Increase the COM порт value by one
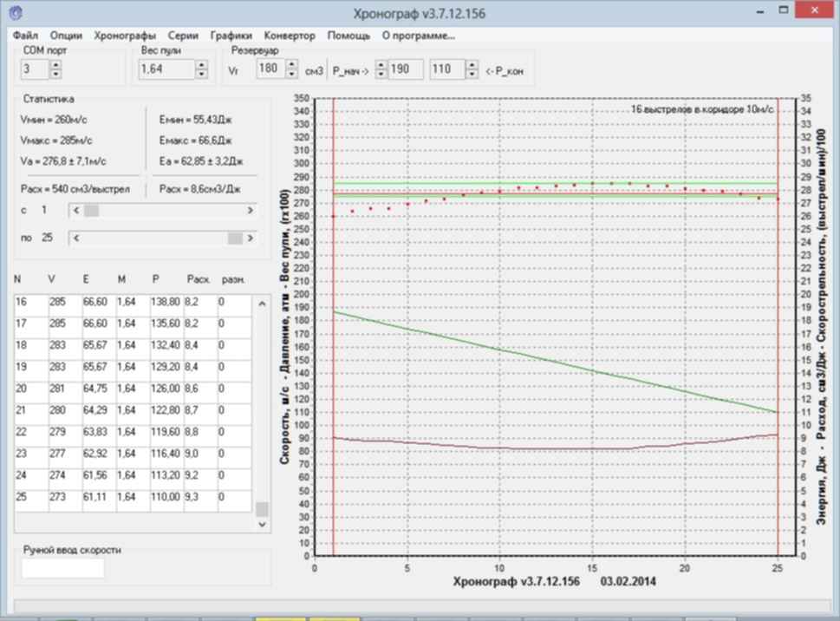The width and height of the screenshot is (840, 621). (x=56, y=65)
